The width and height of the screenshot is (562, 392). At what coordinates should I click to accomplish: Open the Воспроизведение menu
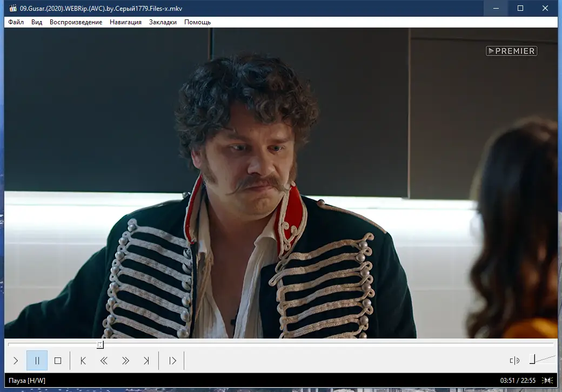76,22
